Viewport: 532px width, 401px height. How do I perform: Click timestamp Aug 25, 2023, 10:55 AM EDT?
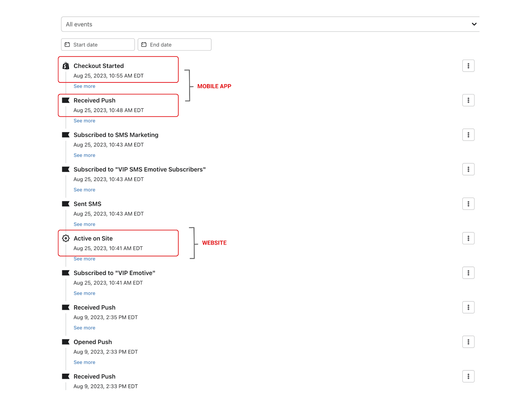(x=109, y=76)
